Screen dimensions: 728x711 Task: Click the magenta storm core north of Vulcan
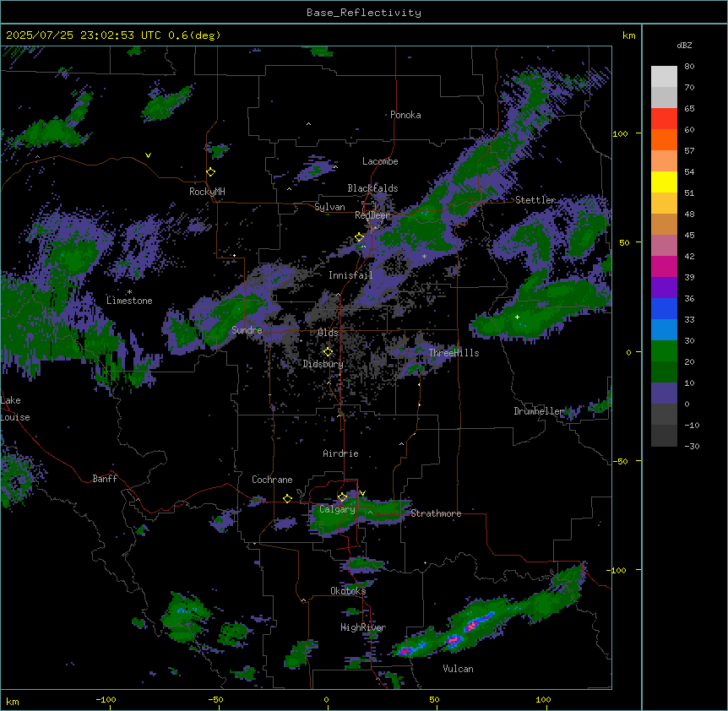pos(472,626)
